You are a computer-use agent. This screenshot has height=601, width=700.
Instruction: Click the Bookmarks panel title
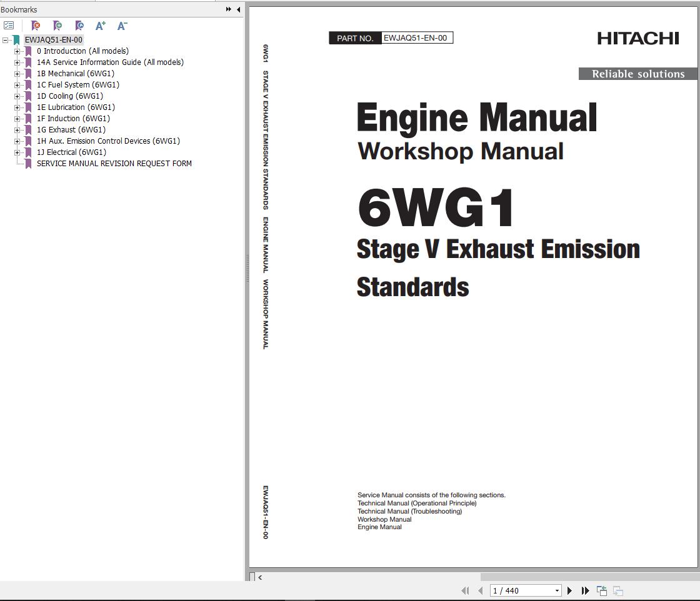19,9
